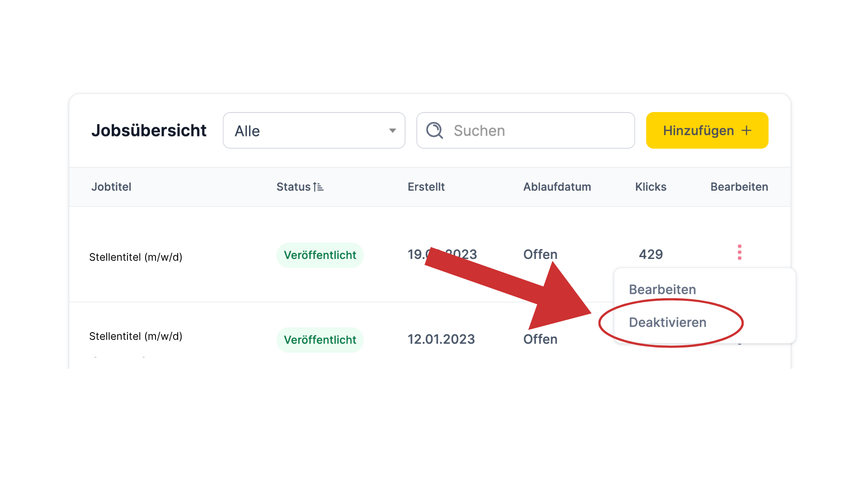The image size is (868, 488).
Task: Click the first Veröffentlicht status badge
Action: [x=320, y=255]
